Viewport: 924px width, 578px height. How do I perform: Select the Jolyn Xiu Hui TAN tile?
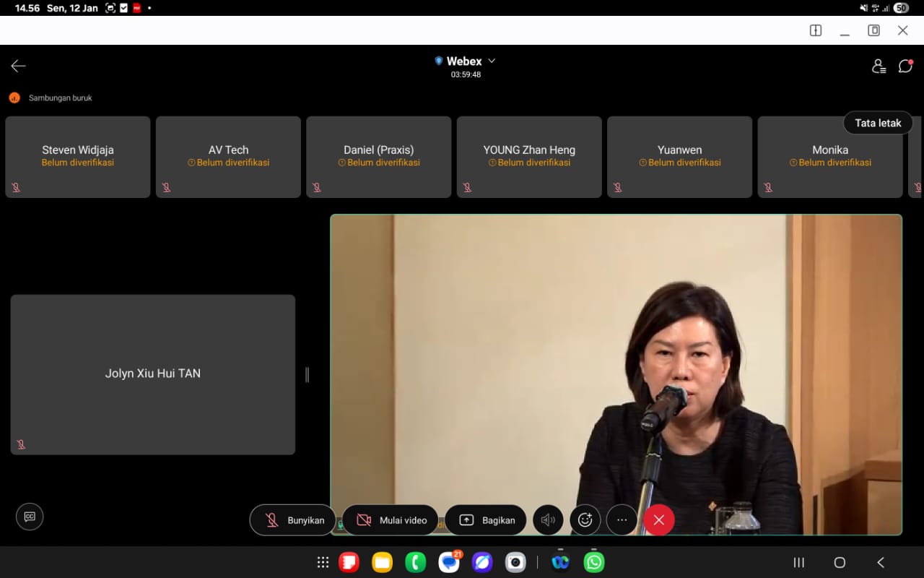[x=153, y=374]
